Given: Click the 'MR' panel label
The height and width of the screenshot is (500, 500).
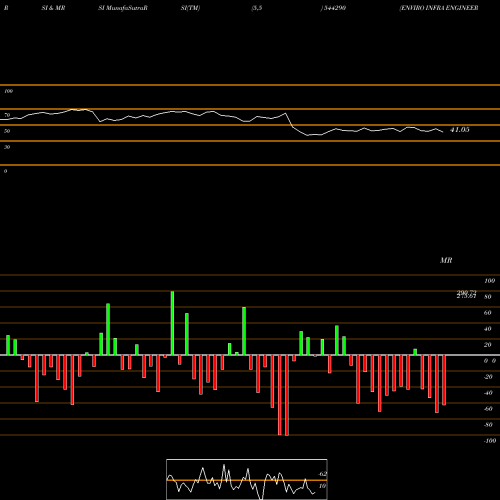Looking at the screenshot, I should point(446,260).
